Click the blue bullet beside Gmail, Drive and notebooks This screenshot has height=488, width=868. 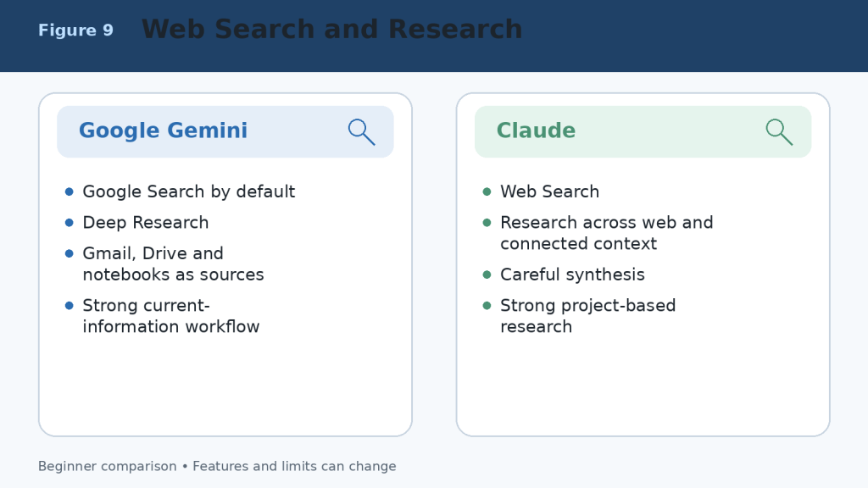tap(70, 253)
